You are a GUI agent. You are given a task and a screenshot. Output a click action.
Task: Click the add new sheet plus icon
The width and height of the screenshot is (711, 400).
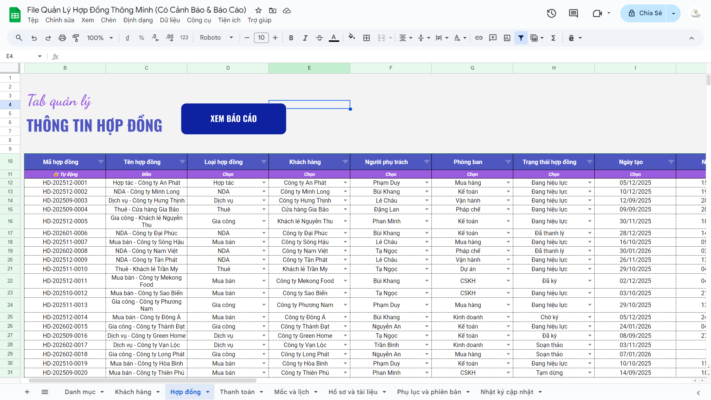point(29,392)
